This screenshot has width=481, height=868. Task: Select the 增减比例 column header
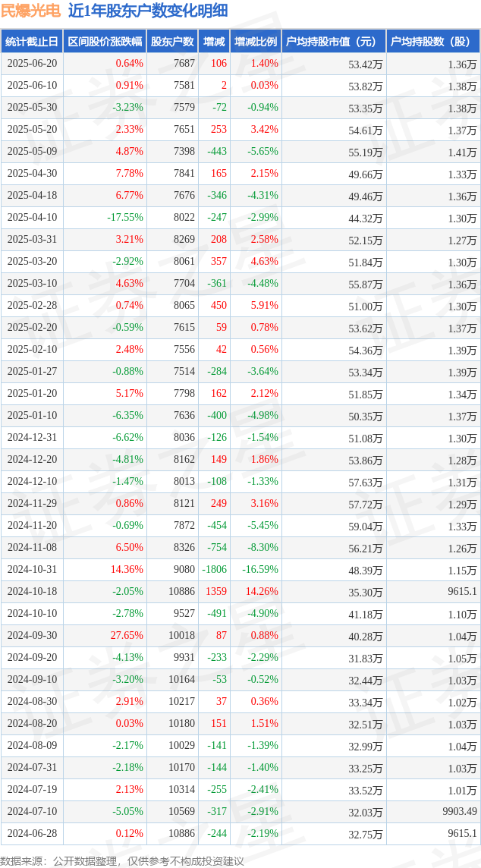tap(255, 42)
